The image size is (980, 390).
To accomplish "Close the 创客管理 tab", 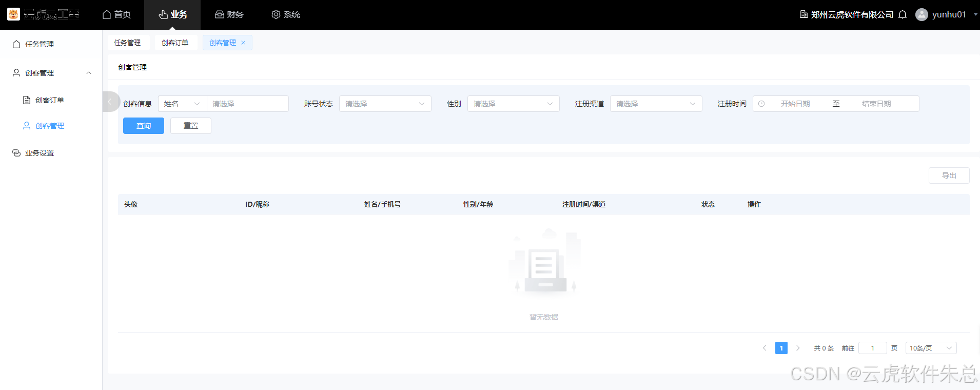I will click(243, 43).
